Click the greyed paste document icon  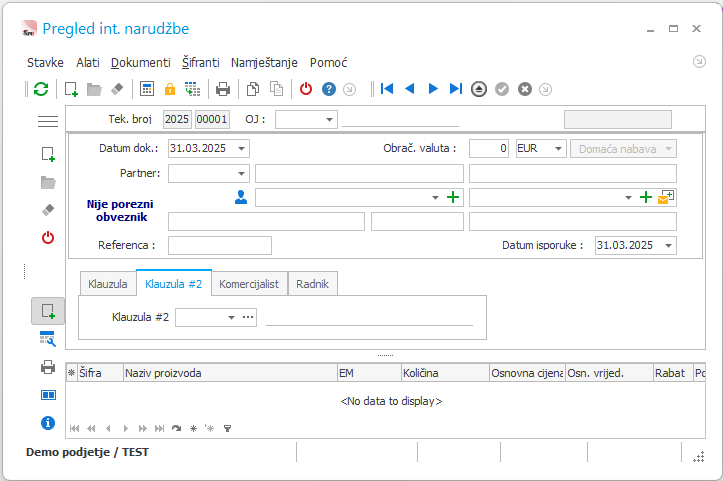[x=276, y=89]
